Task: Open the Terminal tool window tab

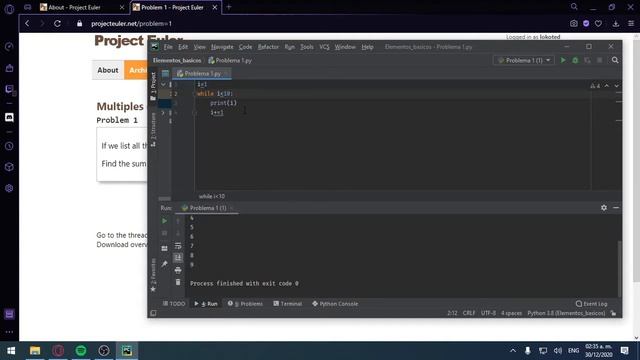Action: [288, 304]
